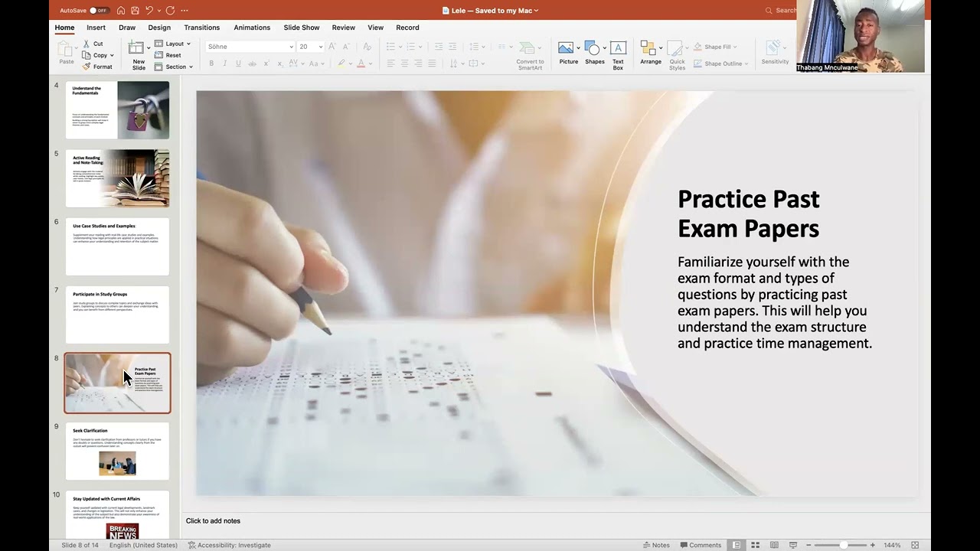Save the presentation with the floppy icon
Viewport: 980px width, 551px height.
tap(135, 11)
